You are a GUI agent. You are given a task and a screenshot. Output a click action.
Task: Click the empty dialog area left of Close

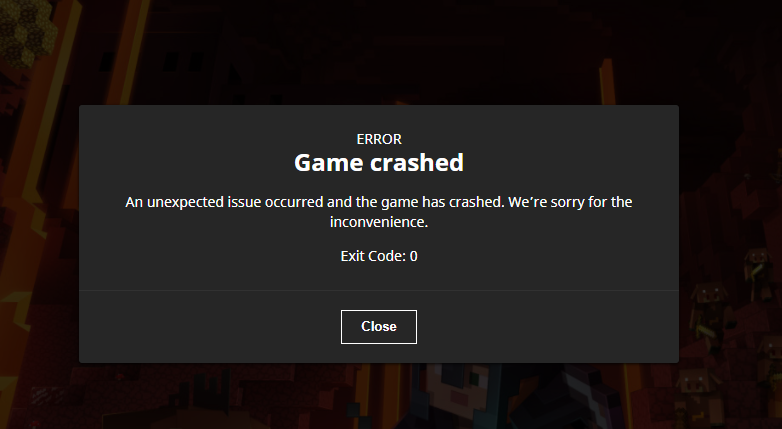click(209, 327)
